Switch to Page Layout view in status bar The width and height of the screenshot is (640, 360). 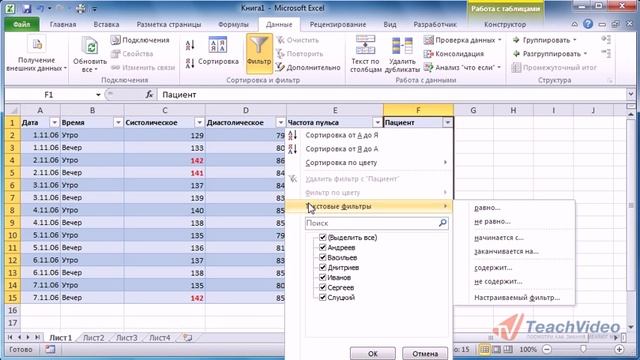point(496,349)
